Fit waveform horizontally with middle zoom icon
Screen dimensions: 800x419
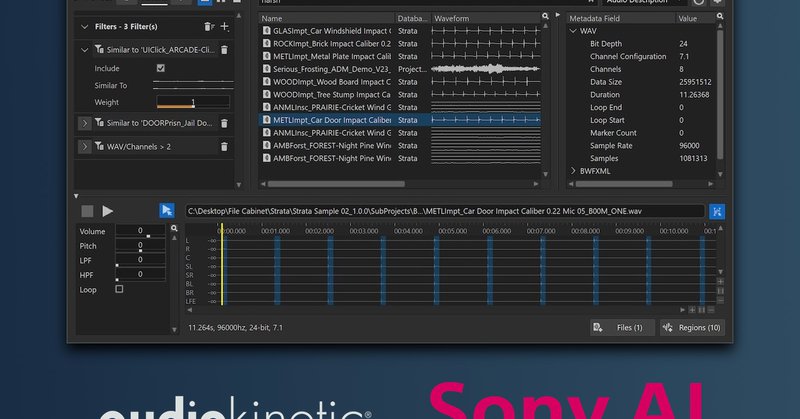702,310
